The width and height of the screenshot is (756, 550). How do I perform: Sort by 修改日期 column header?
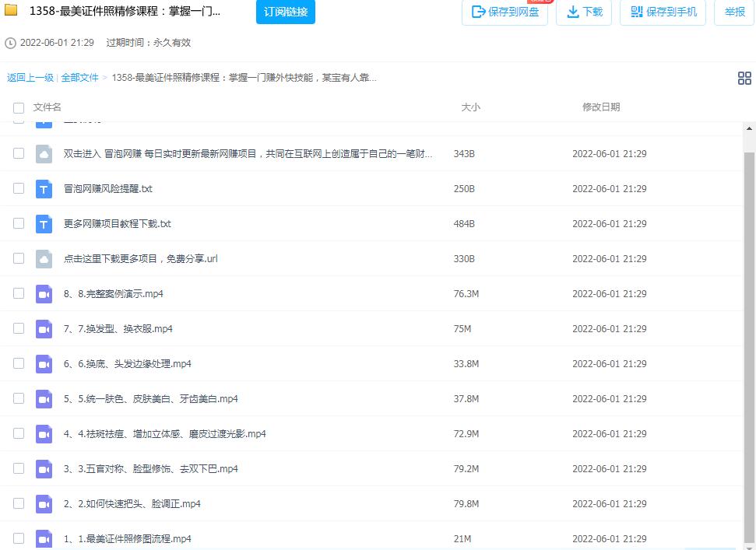(601, 107)
